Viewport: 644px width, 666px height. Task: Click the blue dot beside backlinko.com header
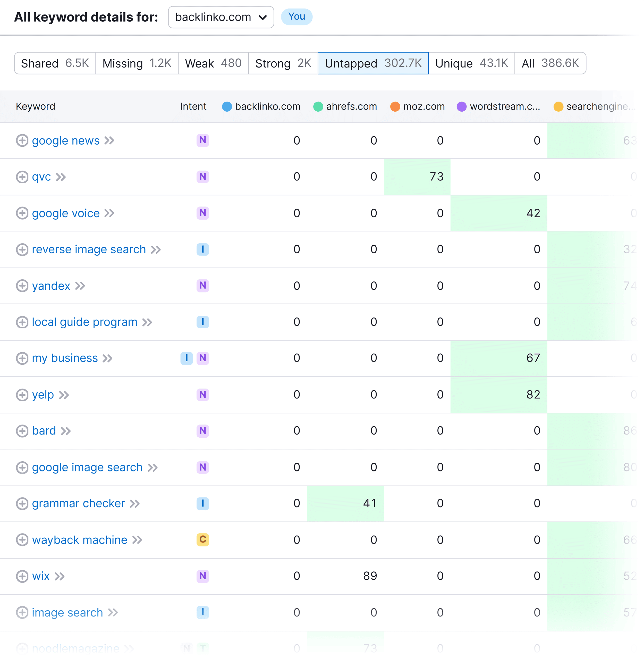click(x=227, y=107)
